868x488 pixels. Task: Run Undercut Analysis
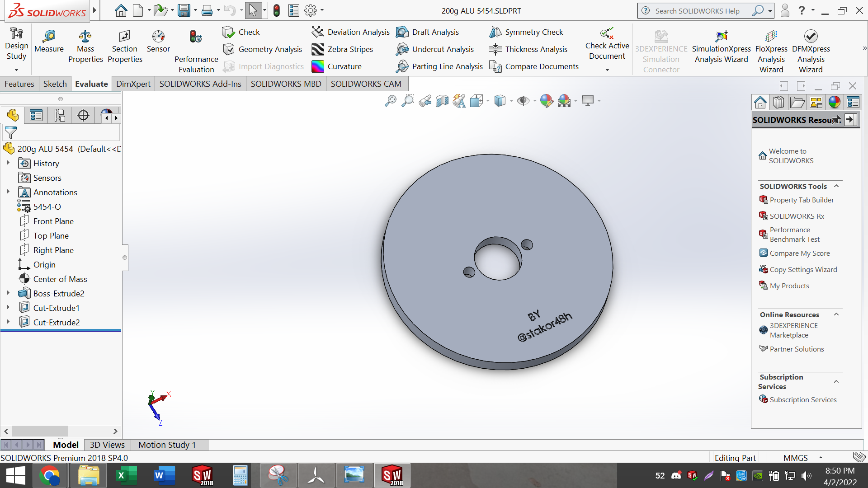[x=435, y=49]
